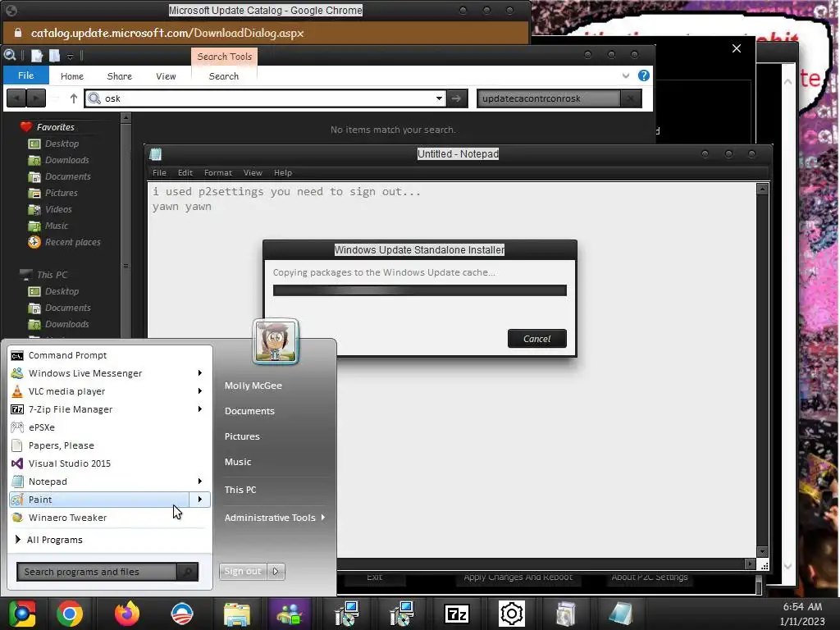Expand Windows Live Messenger jump list arrow
Viewport: 840px width, 630px height.
[x=200, y=373]
